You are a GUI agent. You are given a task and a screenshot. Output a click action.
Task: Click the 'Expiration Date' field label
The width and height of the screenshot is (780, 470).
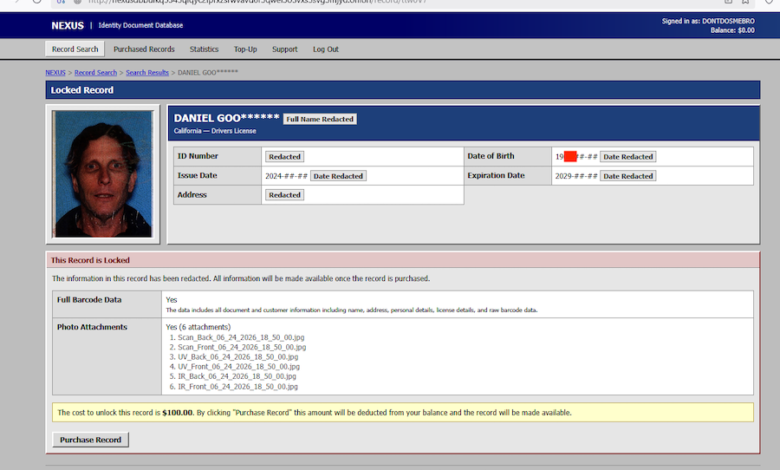pyautogui.click(x=496, y=176)
